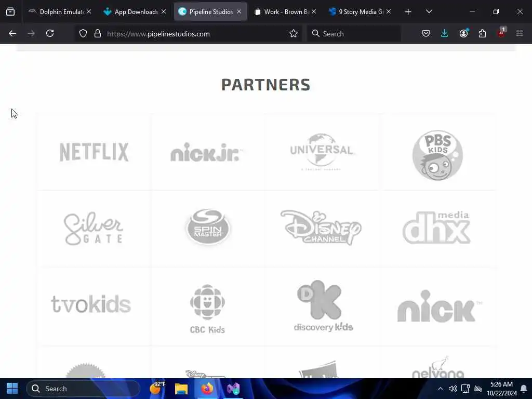Click the Windows taskbar Search box

click(x=83, y=389)
